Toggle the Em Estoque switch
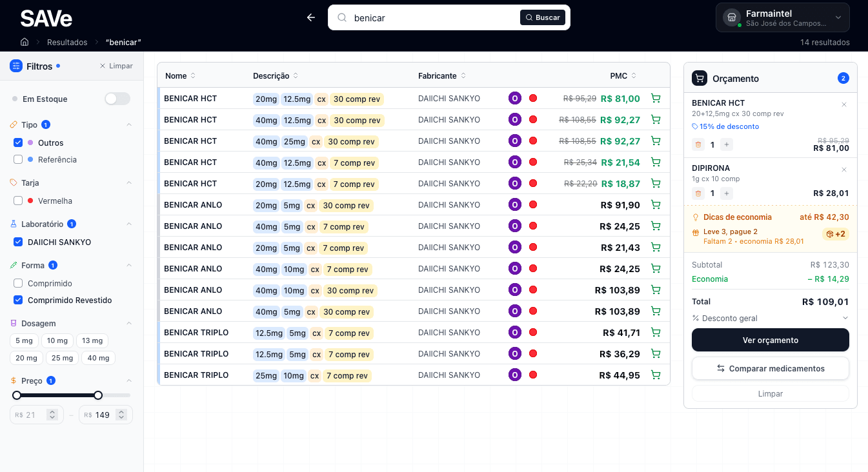Viewport: 868px width, 472px height. coord(117,99)
